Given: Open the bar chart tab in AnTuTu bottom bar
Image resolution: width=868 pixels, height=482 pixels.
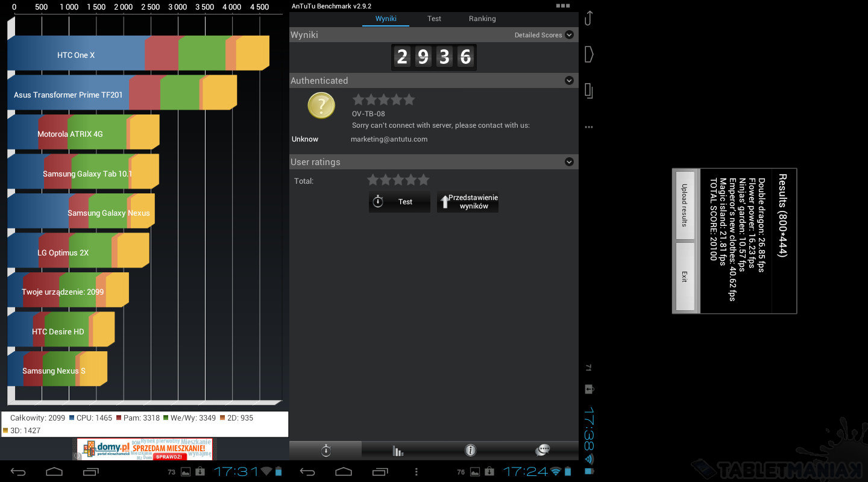Looking at the screenshot, I should click(398, 450).
